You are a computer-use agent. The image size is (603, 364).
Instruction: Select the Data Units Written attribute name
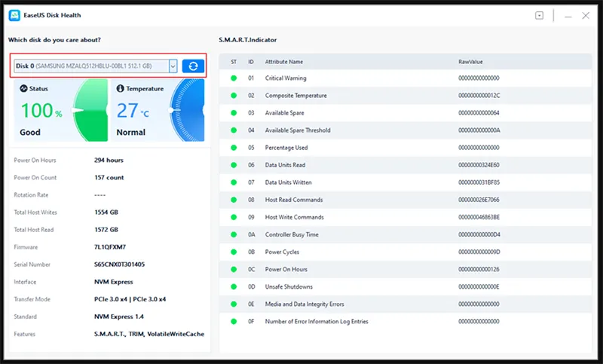pyautogui.click(x=289, y=182)
